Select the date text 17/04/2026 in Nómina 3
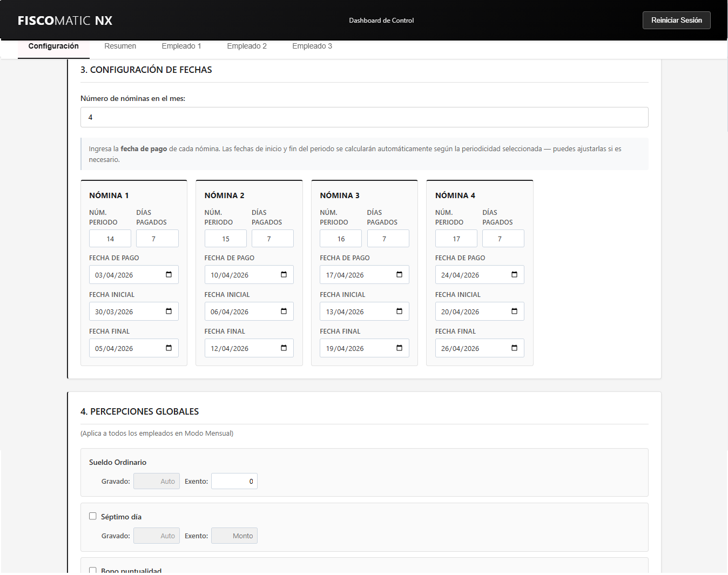Image resolution: width=728 pixels, height=575 pixels. click(x=345, y=275)
